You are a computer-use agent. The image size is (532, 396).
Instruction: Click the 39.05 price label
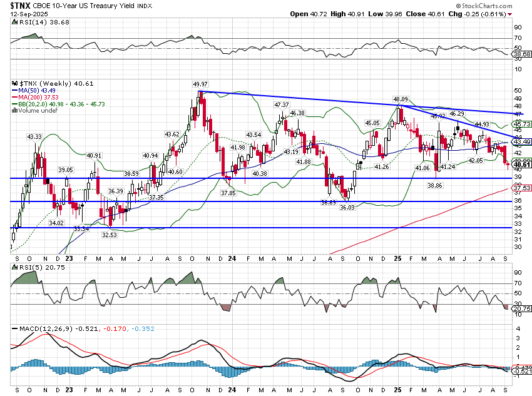66,170
